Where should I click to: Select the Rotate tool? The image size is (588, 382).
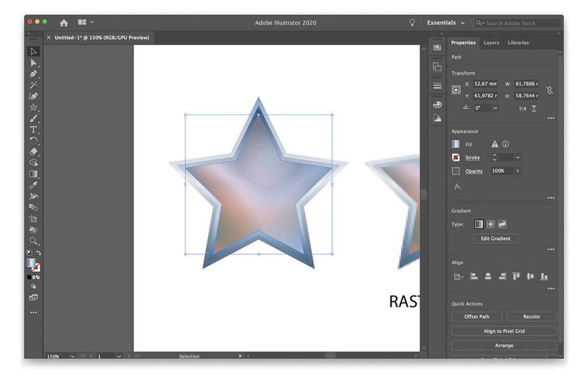33,141
